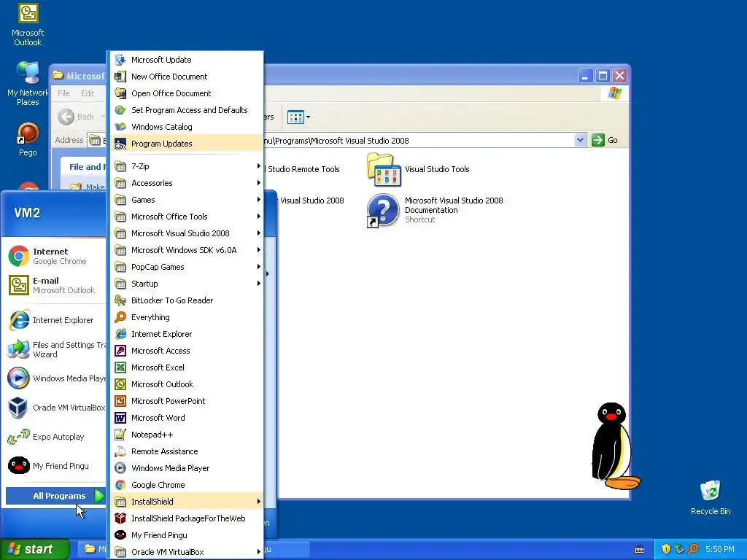Expand Microsoft Office Tools submenu arrow
Screen dimensions: 747x560
tap(259, 216)
